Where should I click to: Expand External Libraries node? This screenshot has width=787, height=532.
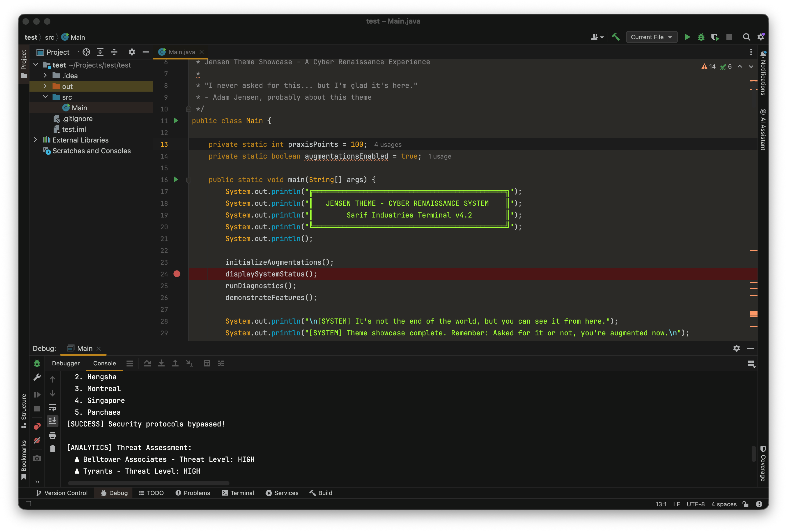coord(35,140)
